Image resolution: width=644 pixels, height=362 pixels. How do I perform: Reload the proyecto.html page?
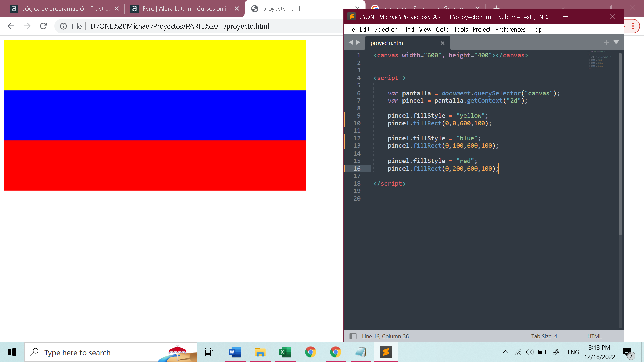click(x=43, y=26)
